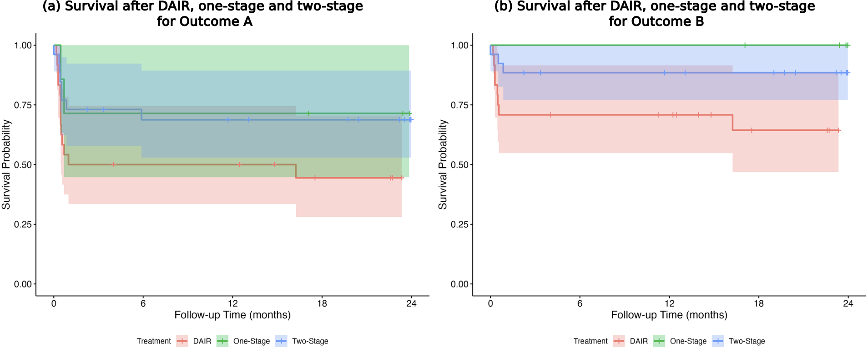Click the DAIR legend swatch under Outcome A
Screen dimensions: 868x348
pyautogui.click(x=182, y=341)
